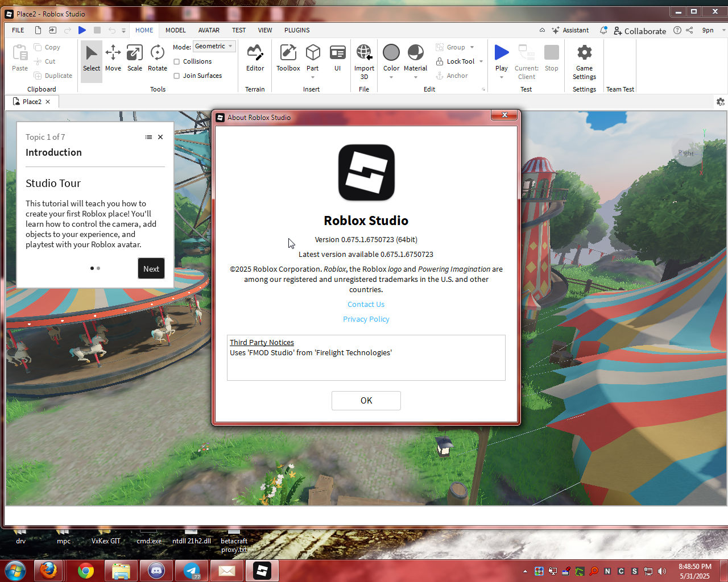Open the help question-mark icon
Viewport: 728px width, 582px height.
(677, 30)
